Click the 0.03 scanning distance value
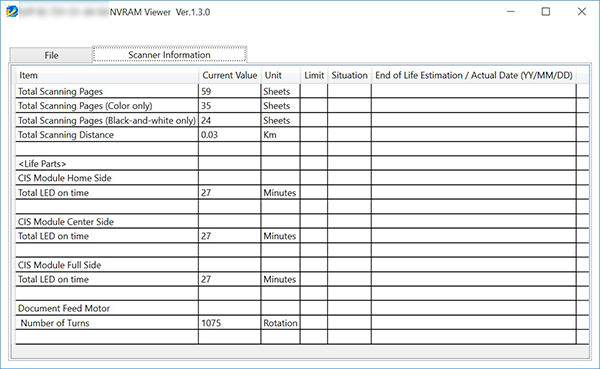 point(209,135)
